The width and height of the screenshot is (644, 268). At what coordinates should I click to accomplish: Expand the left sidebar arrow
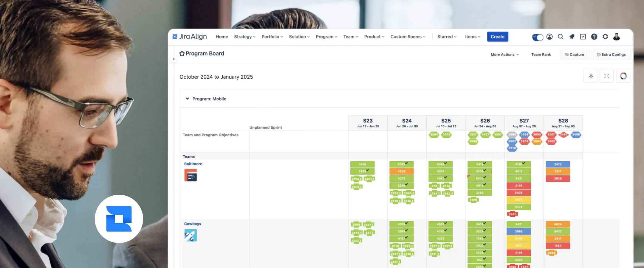click(174, 59)
